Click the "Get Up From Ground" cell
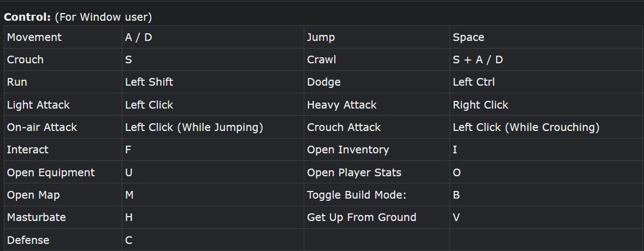This screenshot has width=644, height=251. (x=362, y=217)
